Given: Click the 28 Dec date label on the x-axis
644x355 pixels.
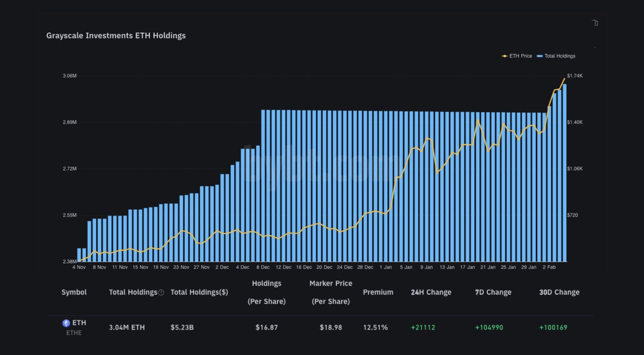Looking at the screenshot, I should (x=365, y=267).
